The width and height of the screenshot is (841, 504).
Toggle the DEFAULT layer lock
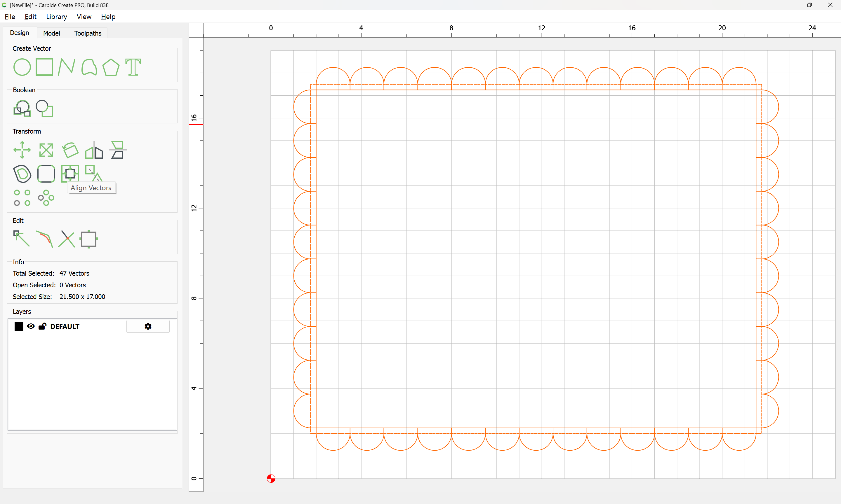[42, 326]
